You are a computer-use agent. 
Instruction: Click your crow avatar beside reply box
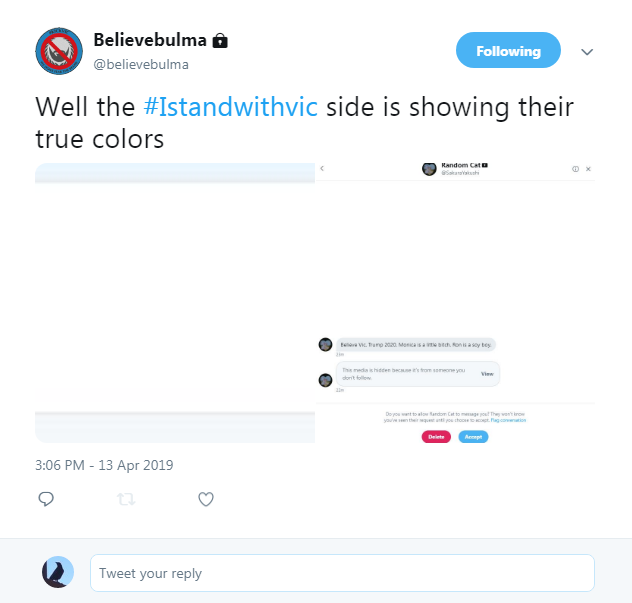click(58, 572)
